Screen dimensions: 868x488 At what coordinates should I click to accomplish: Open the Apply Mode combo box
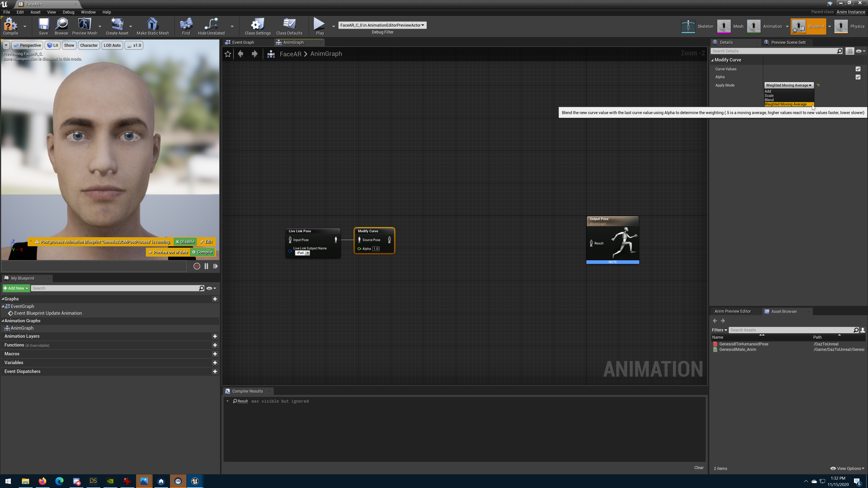tap(788, 85)
